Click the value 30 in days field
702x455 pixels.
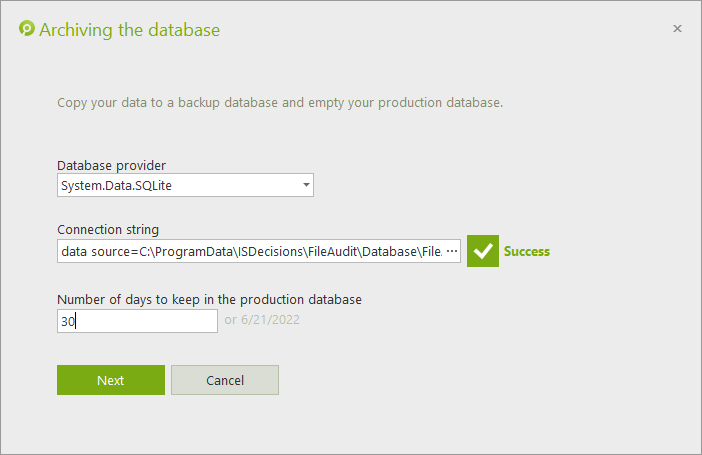coord(68,321)
